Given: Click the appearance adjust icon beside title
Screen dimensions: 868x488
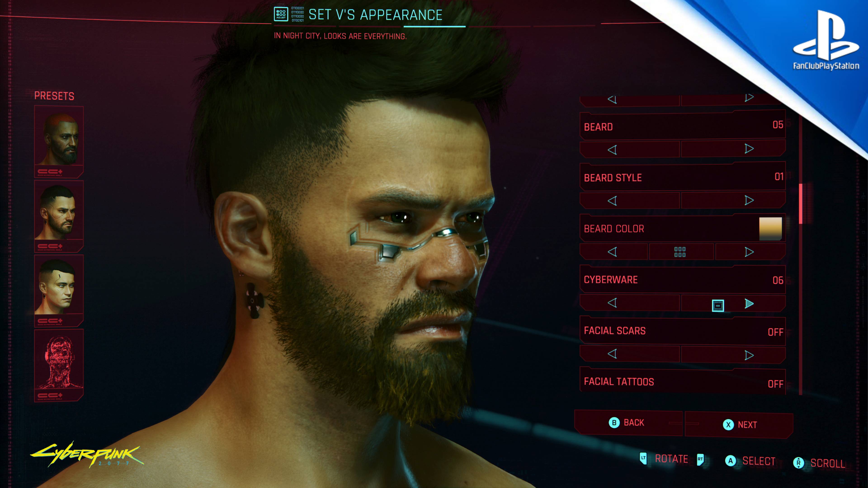Looking at the screenshot, I should click(281, 14).
